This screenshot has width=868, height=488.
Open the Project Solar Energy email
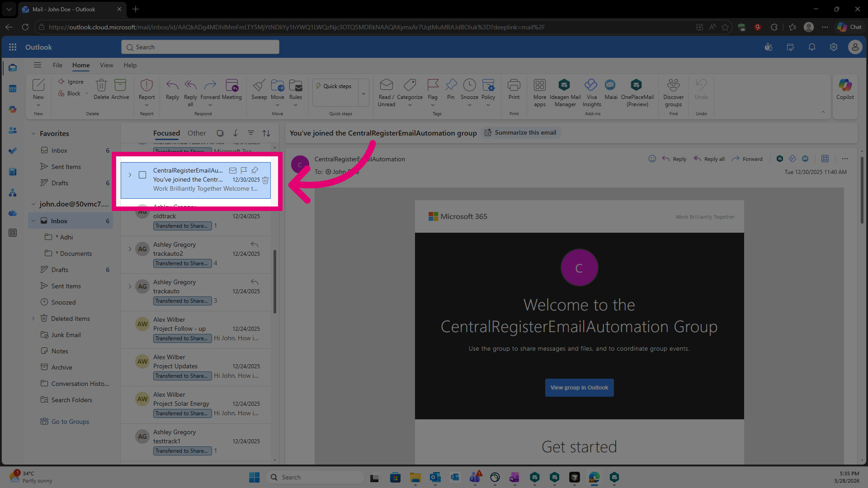[196, 404]
